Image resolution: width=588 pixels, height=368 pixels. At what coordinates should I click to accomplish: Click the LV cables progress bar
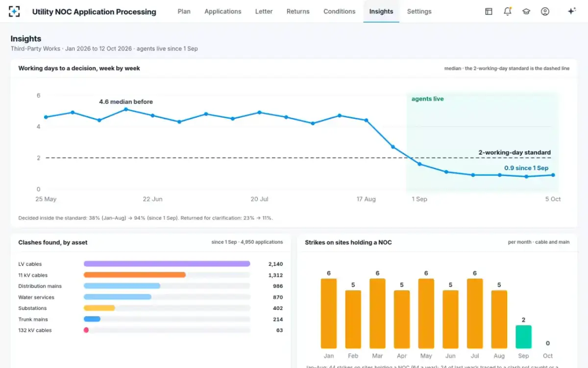167,264
